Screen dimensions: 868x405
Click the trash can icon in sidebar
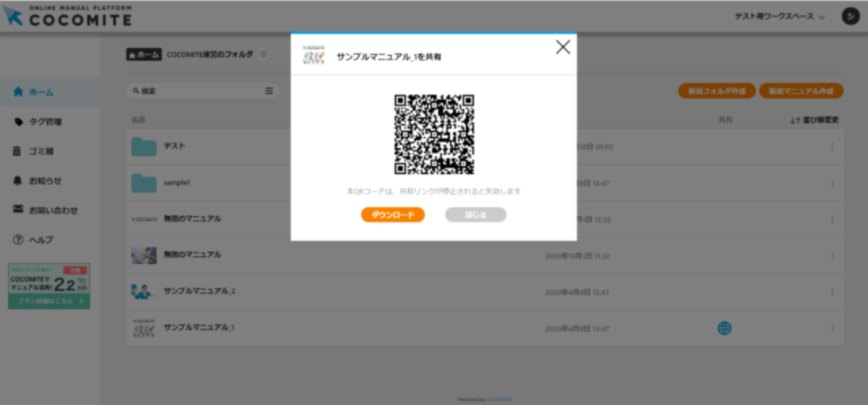point(18,151)
